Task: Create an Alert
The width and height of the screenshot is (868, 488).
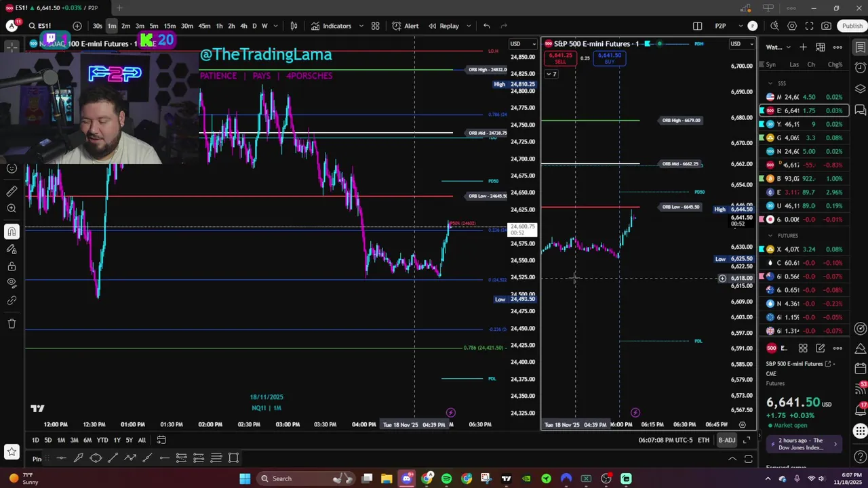Action: tap(406, 26)
